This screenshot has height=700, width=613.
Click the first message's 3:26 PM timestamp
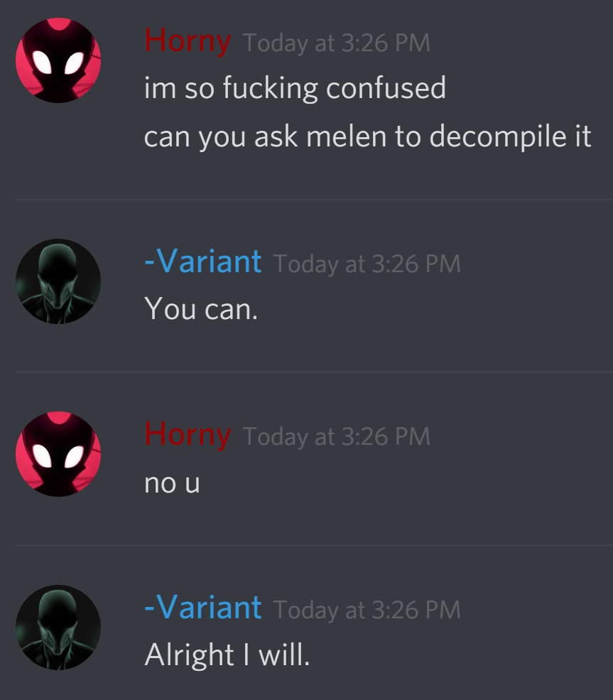pos(337,43)
